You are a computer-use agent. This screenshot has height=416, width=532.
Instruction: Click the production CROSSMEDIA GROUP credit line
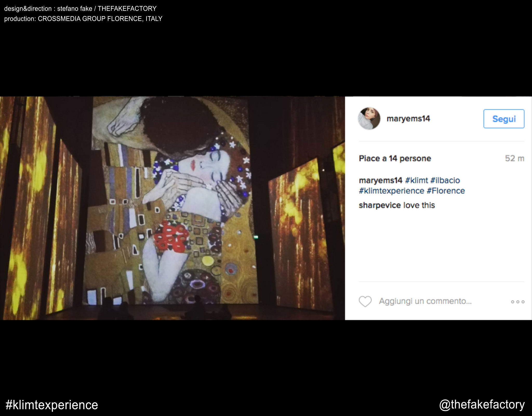coord(83,19)
